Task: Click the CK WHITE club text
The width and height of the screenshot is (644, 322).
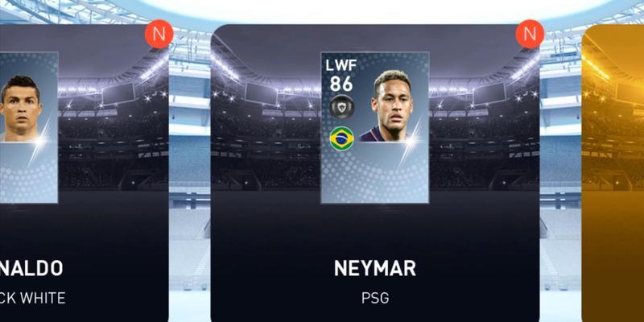Action: tap(32, 298)
